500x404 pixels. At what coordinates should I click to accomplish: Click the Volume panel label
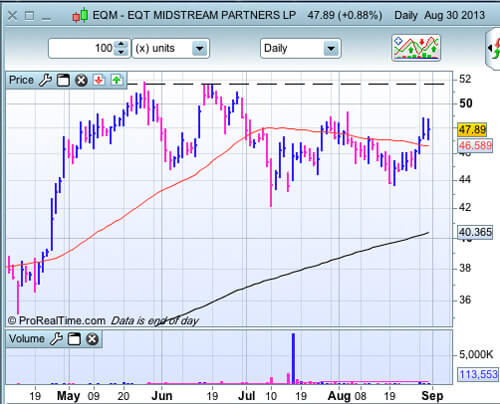pyautogui.click(x=27, y=339)
